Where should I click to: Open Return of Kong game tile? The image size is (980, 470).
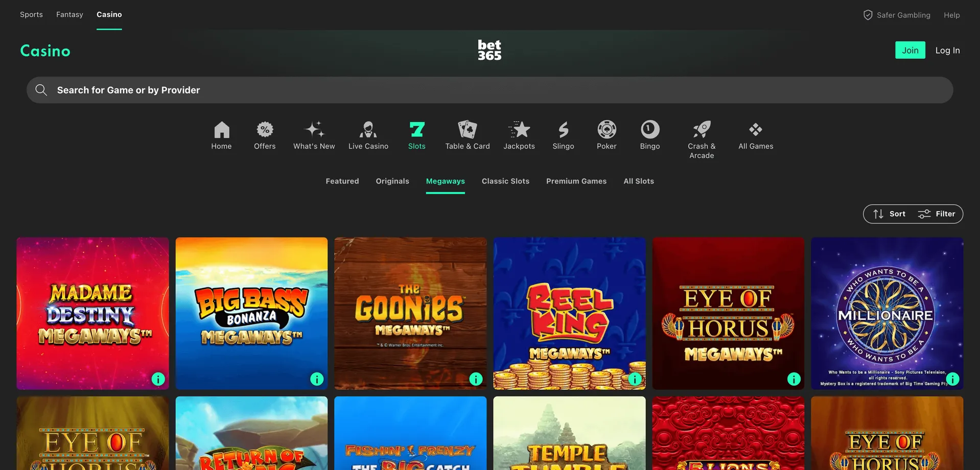[251, 433]
